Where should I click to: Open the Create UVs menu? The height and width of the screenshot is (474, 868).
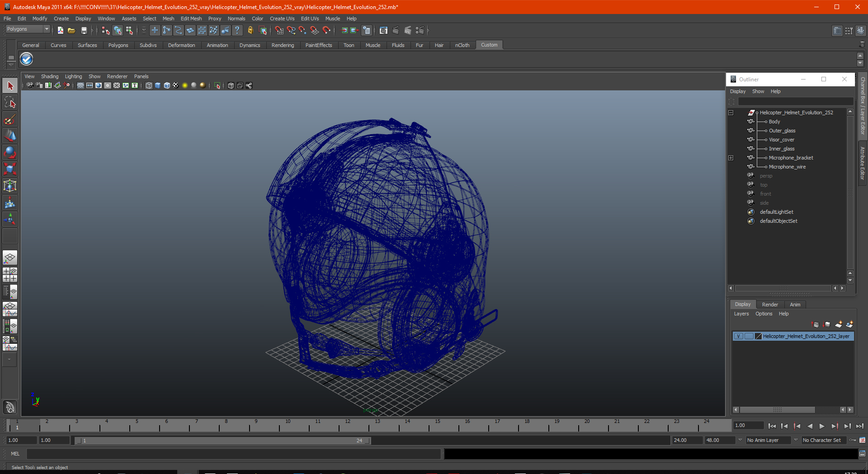[282, 19]
